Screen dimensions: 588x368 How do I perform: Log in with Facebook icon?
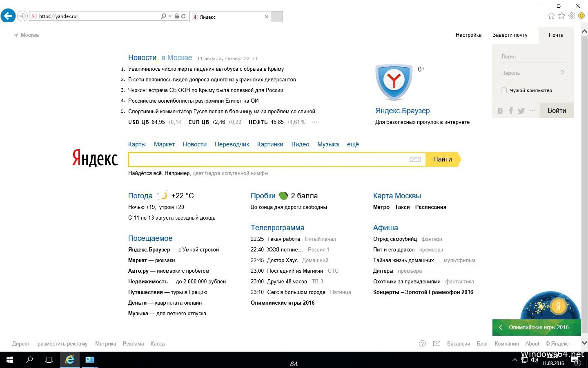tap(511, 111)
